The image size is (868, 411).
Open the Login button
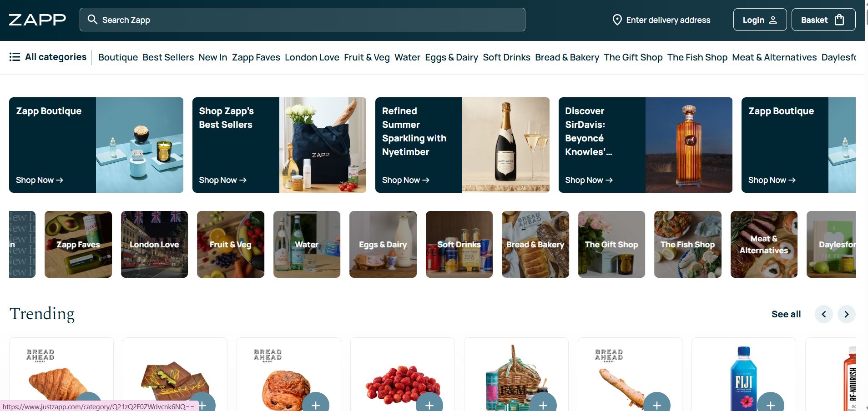click(760, 20)
